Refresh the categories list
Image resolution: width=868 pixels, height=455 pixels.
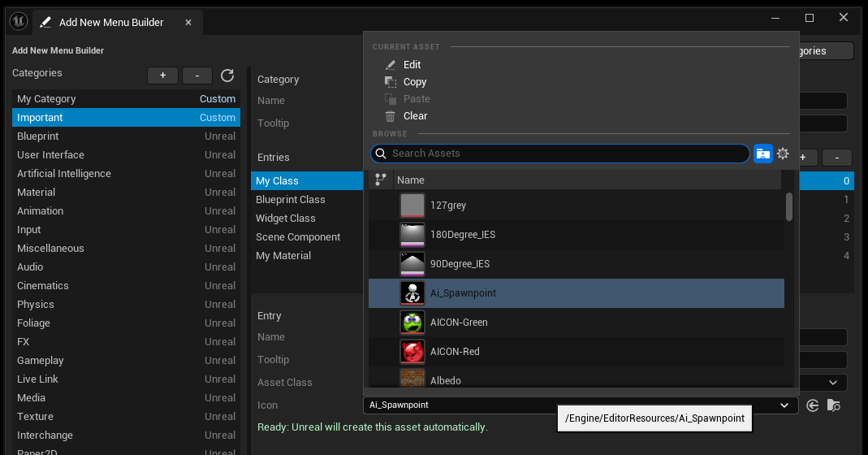pos(227,76)
